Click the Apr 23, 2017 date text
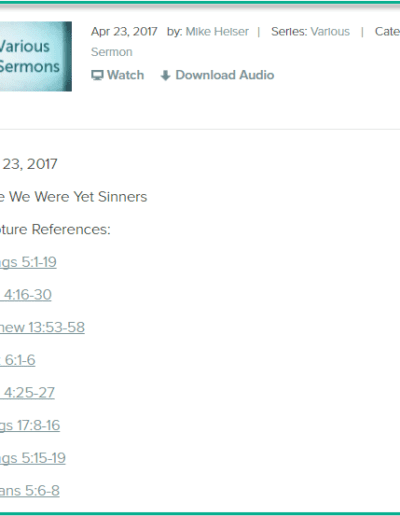 (x=124, y=32)
